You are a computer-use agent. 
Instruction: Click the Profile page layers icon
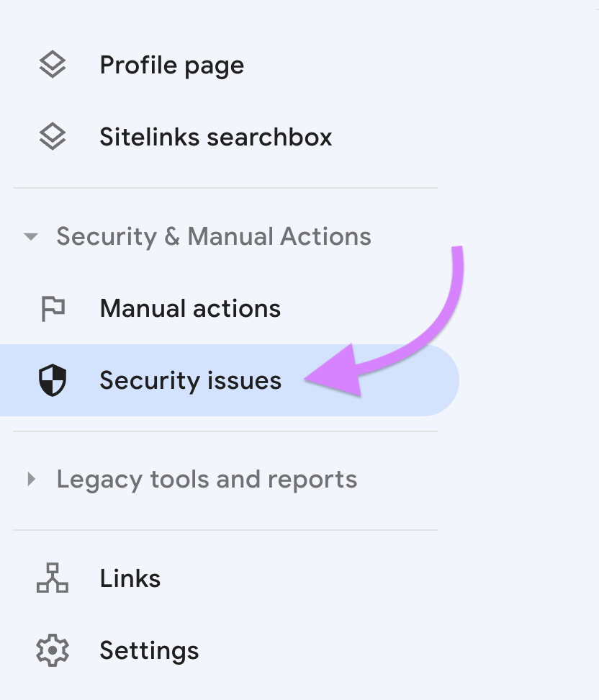coord(51,63)
